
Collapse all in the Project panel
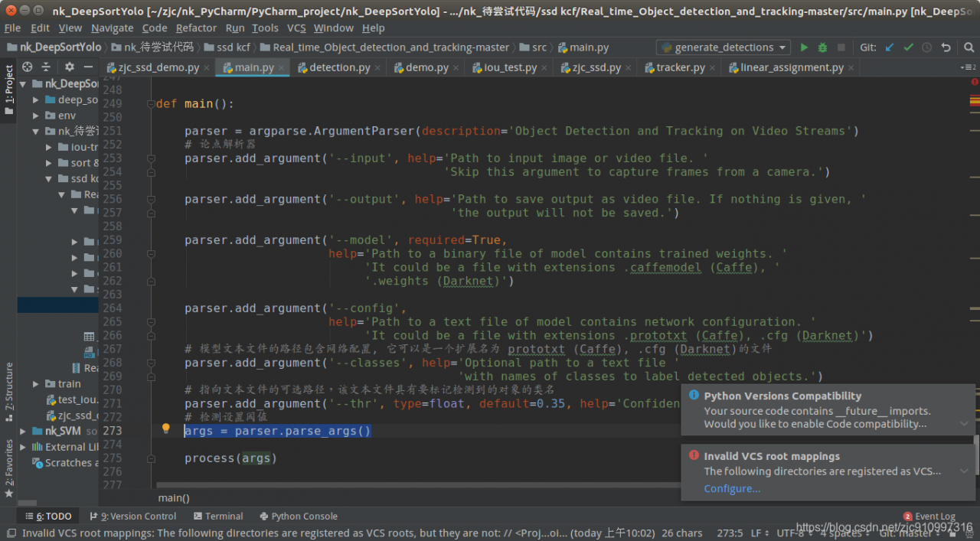point(46,67)
